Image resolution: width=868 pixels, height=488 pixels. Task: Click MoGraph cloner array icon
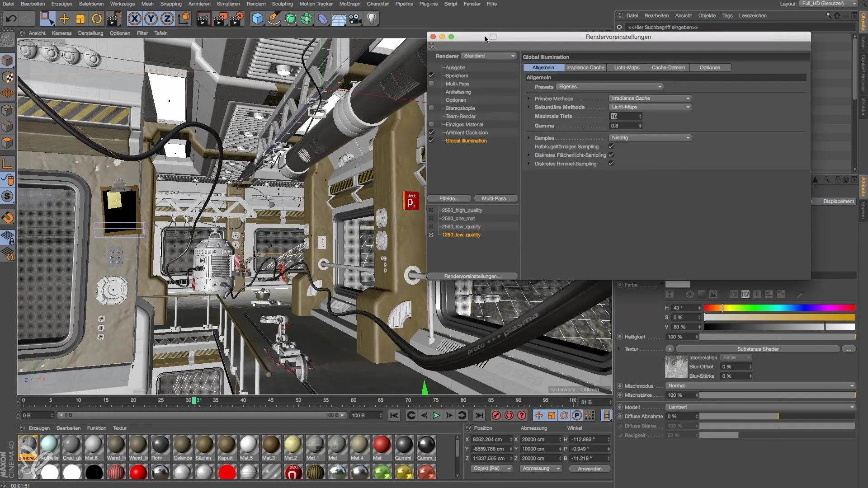(x=306, y=19)
